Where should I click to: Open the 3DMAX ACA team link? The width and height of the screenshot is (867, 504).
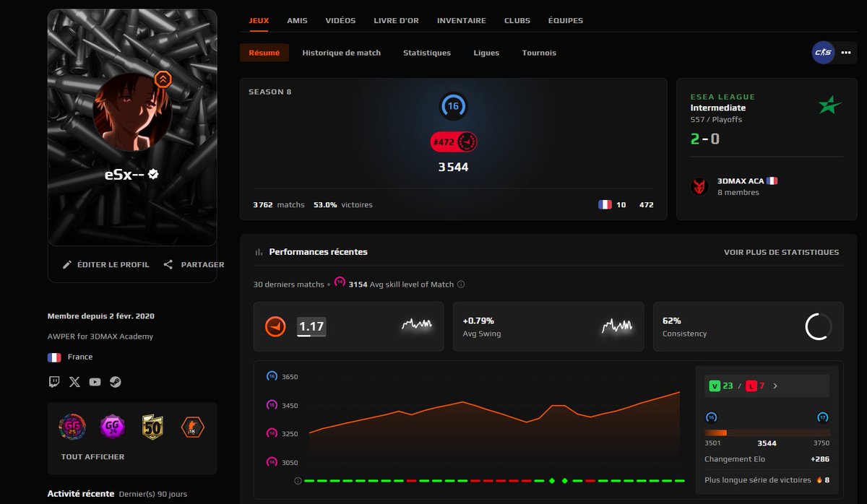click(740, 181)
